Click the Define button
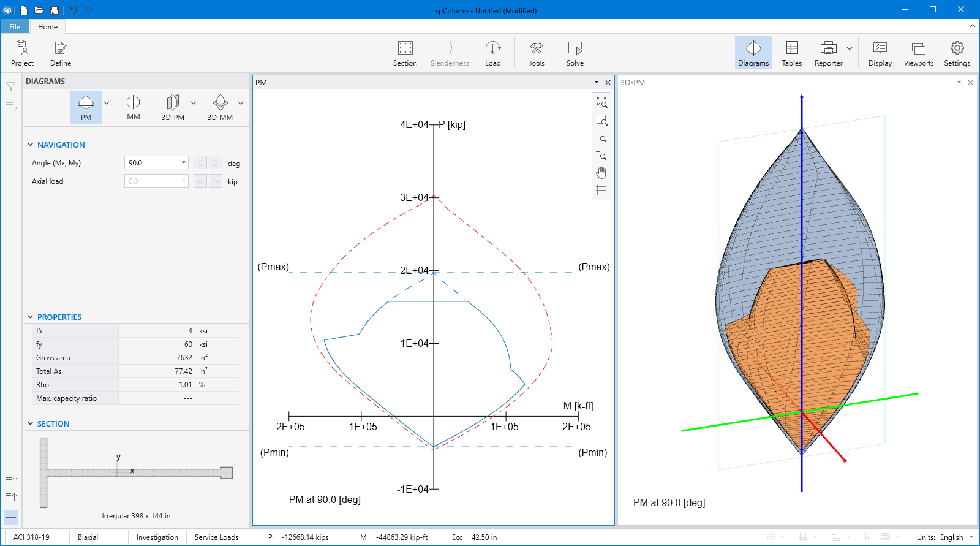The height and width of the screenshot is (546, 980). pos(61,53)
